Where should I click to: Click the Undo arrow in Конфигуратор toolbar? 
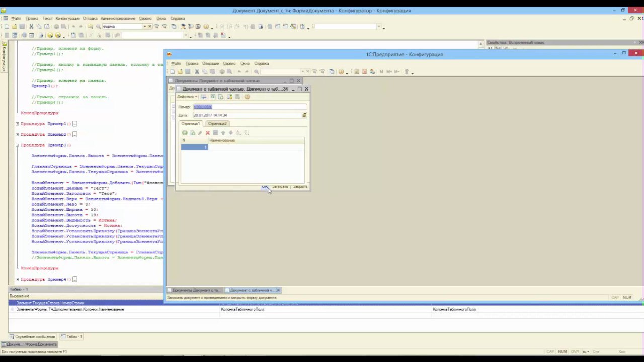(x=73, y=26)
